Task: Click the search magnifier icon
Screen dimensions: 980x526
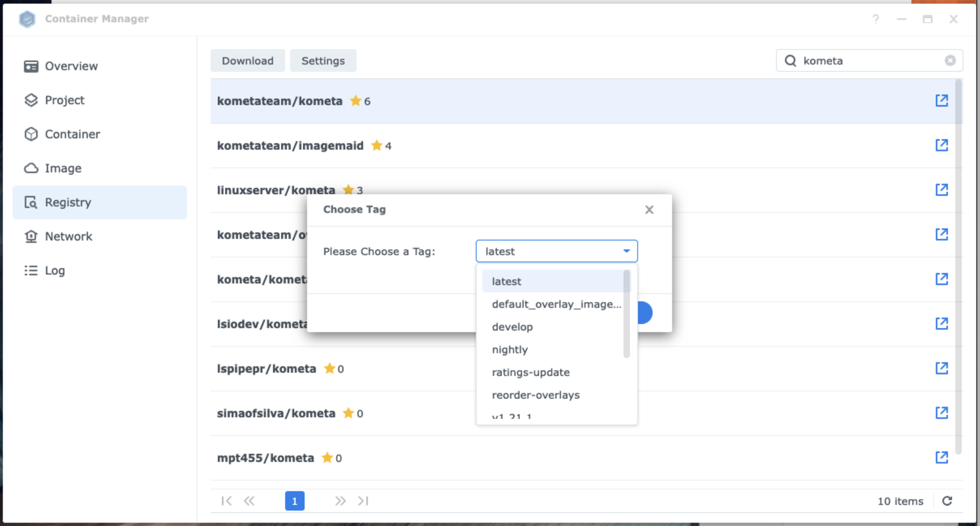Action: point(791,61)
